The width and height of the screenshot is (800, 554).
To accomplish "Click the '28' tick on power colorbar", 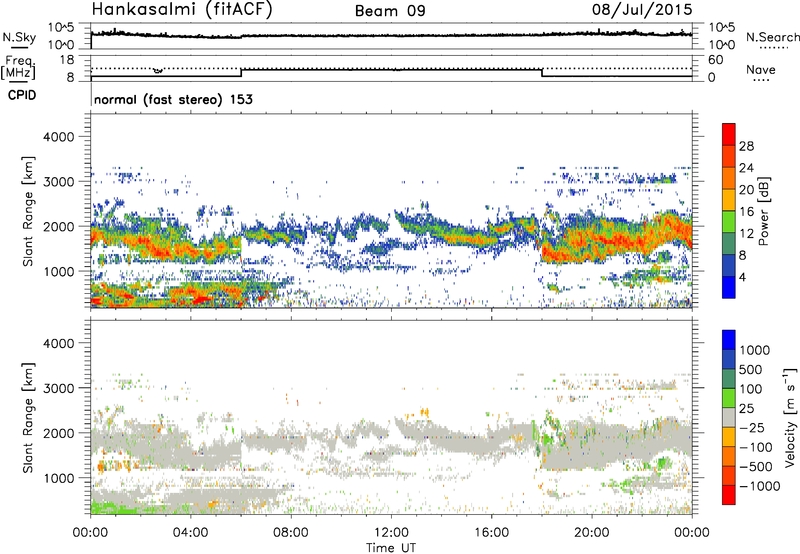I will point(746,146).
